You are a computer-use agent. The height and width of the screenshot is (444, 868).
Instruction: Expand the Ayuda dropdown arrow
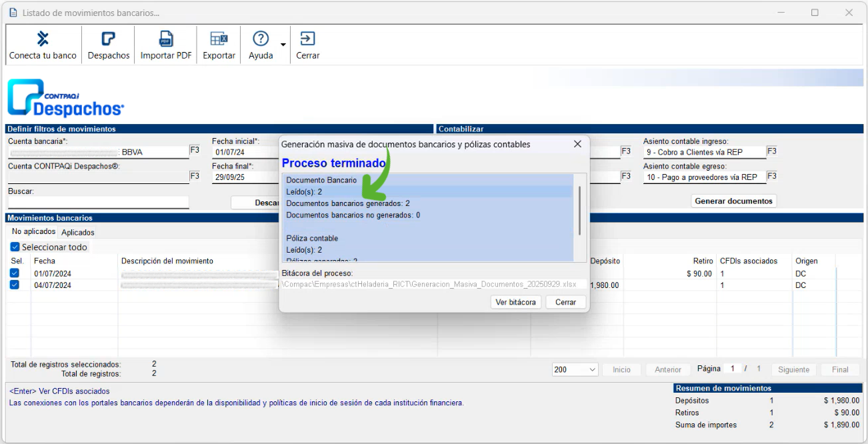(283, 45)
